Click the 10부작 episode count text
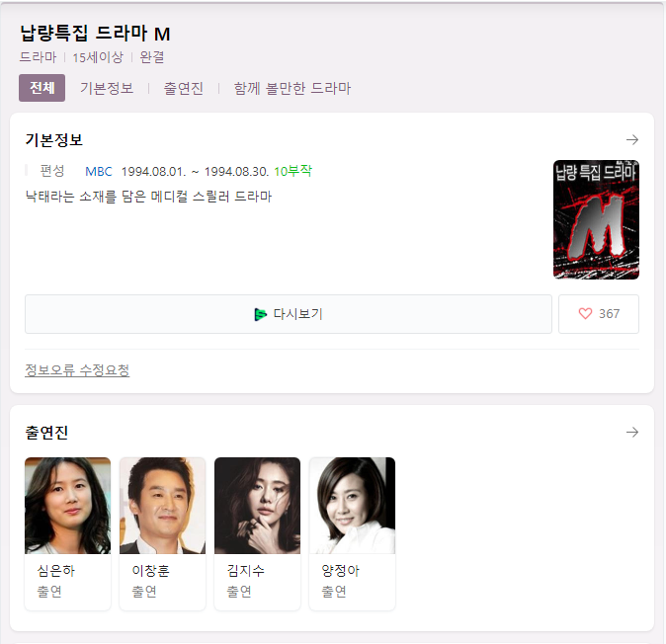 pos(293,171)
